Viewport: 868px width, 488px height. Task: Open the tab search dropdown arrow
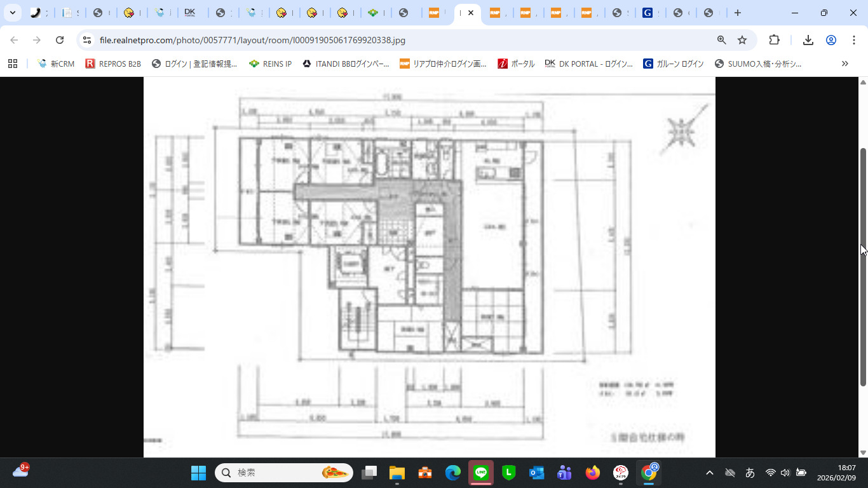(x=12, y=13)
